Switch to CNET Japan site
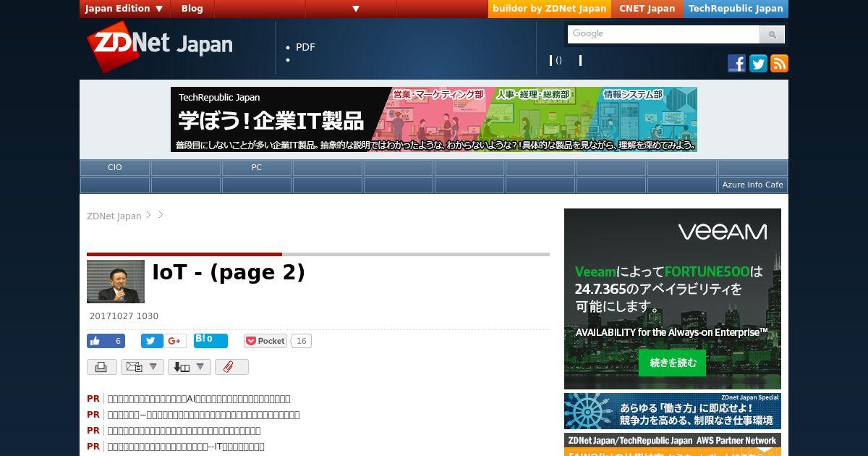 pos(647,9)
